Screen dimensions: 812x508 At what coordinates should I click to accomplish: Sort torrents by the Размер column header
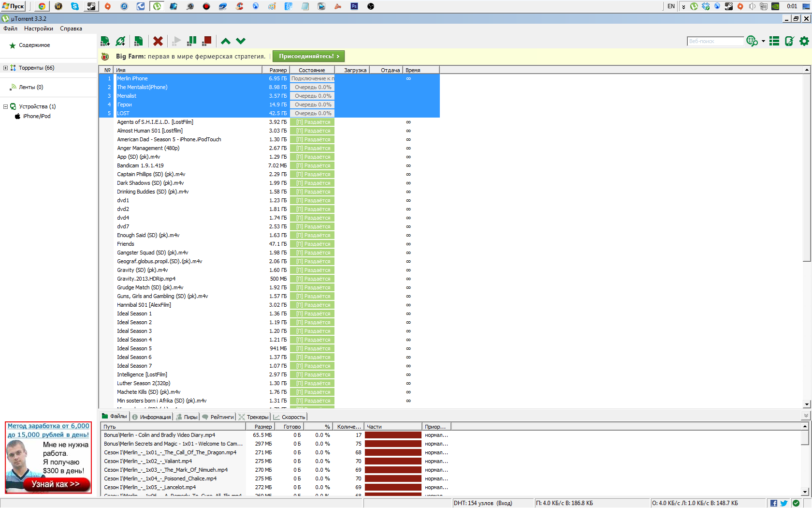[x=276, y=70]
